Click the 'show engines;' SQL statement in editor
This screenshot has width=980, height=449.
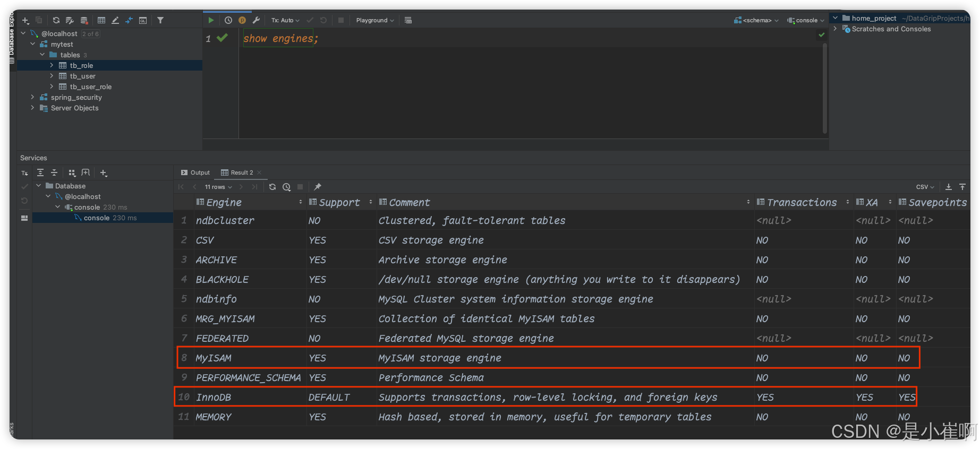tap(280, 38)
